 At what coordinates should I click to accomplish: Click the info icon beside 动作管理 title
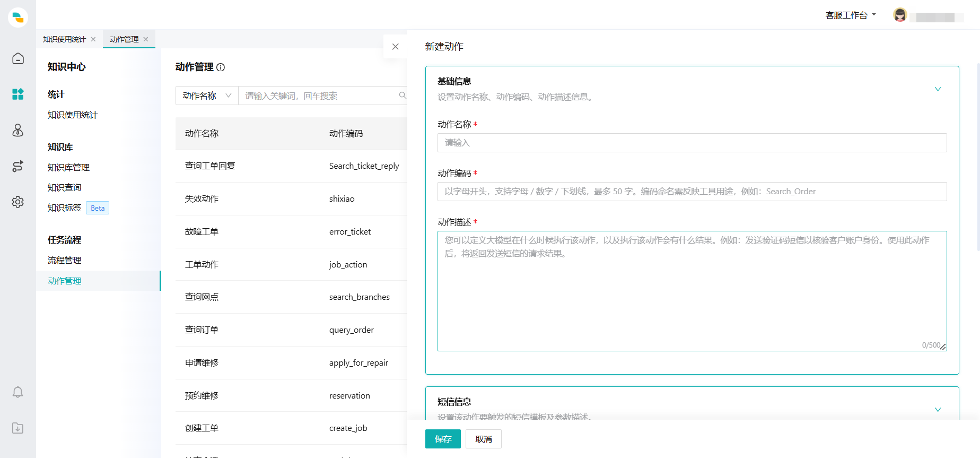(221, 67)
